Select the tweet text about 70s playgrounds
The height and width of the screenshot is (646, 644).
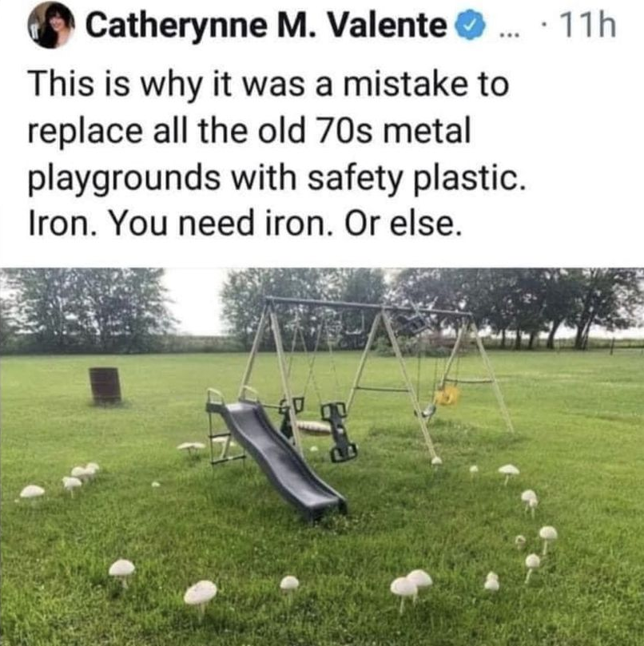pos(276,154)
